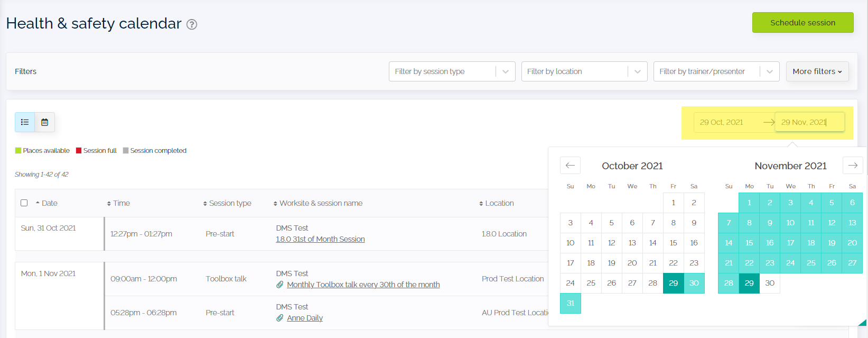Select November 30 in the calendar
The height and width of the screenshot is (338, 868).
click(770, 283)
